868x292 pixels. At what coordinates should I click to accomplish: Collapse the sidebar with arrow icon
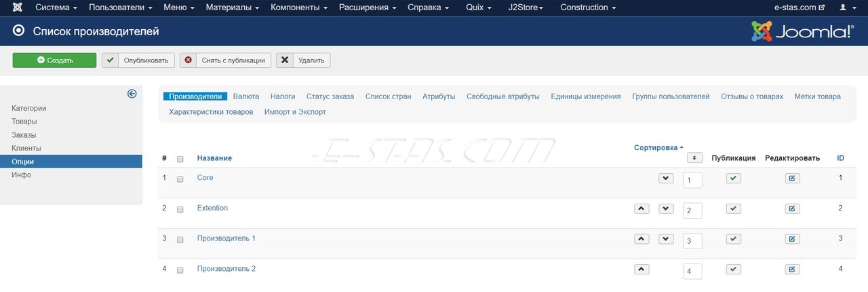132,94
